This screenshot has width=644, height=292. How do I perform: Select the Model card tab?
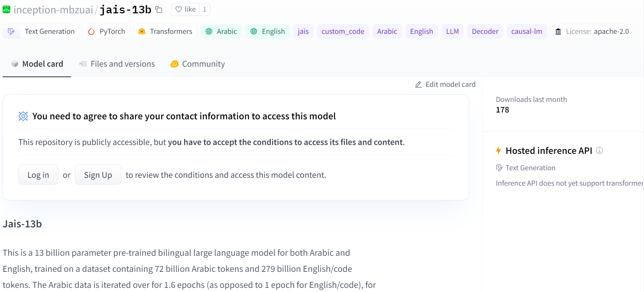[x=37, y=64]
